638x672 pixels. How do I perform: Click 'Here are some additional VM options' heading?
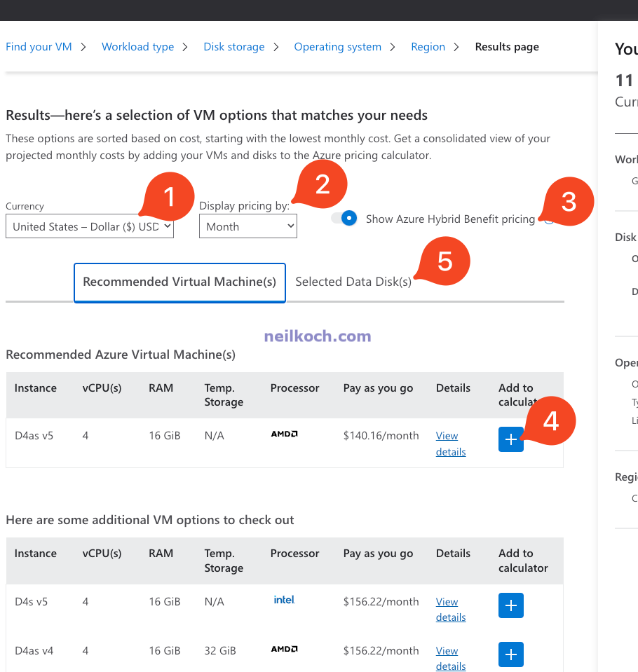149,520
